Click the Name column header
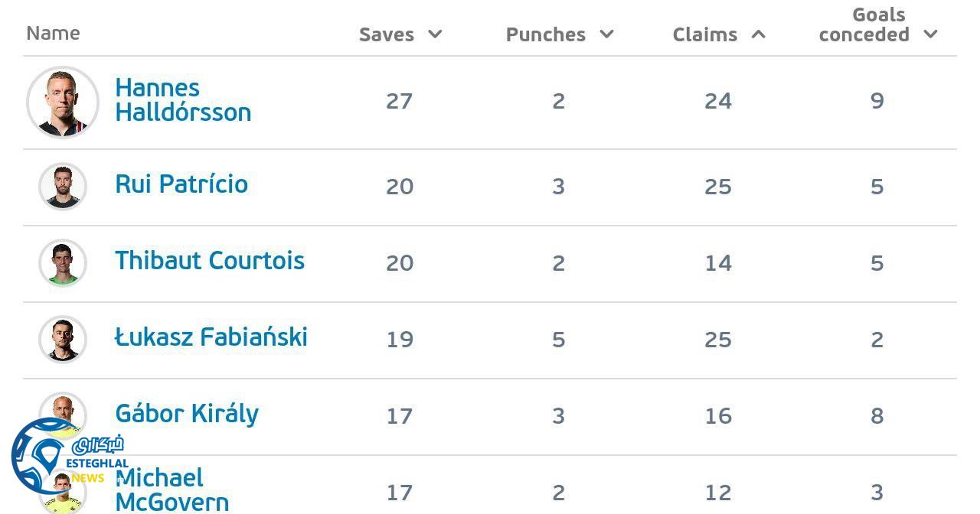The height and width of the screenshot is (514, 980). point(53,33)
